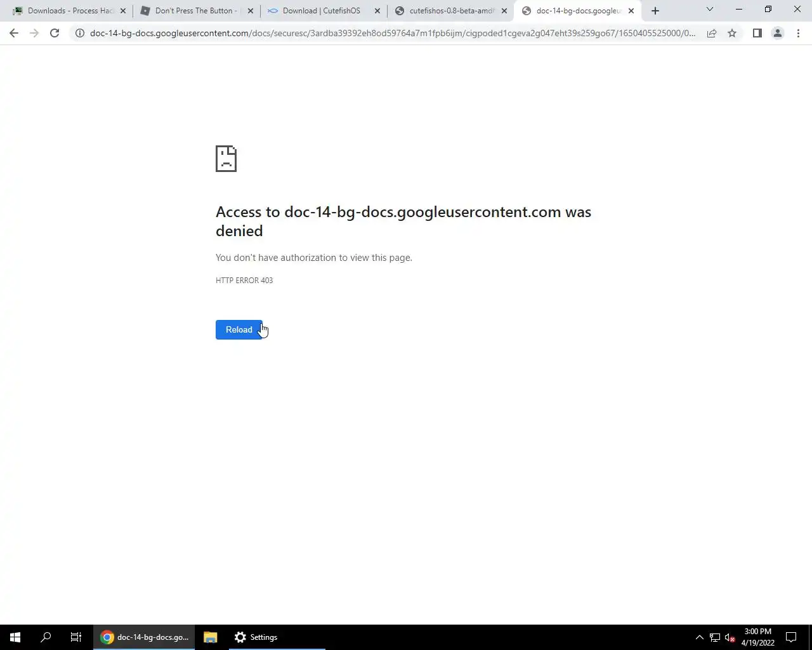The width and height of the screenshot is (812, 650).
Task: Close the Chrome window
Action: point(797,10)
